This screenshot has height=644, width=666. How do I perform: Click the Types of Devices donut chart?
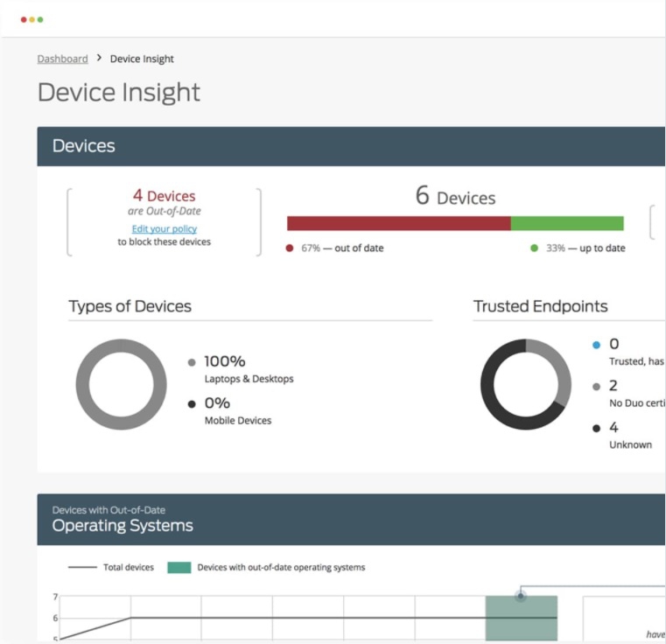tap(121, 384)
